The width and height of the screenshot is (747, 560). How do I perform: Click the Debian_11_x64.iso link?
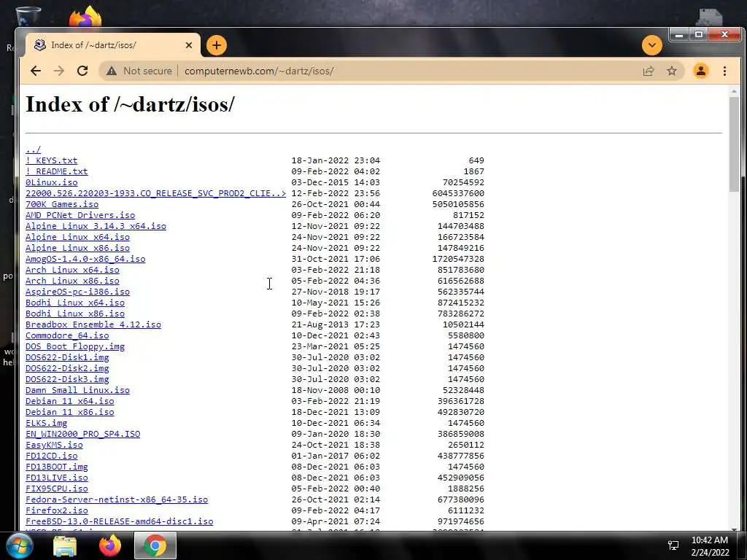(x=70, y=402)
